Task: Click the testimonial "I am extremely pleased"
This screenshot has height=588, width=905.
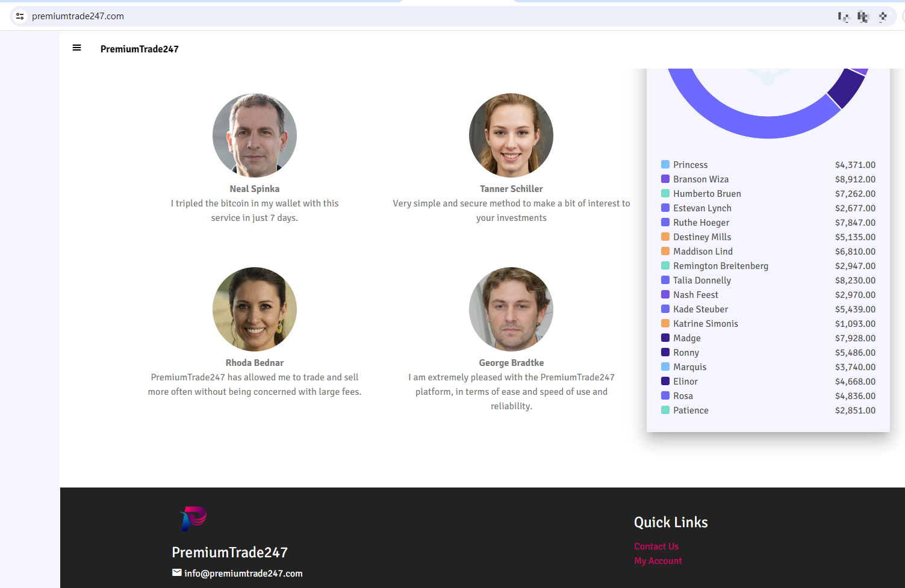Action: click(x=511, y=392)
